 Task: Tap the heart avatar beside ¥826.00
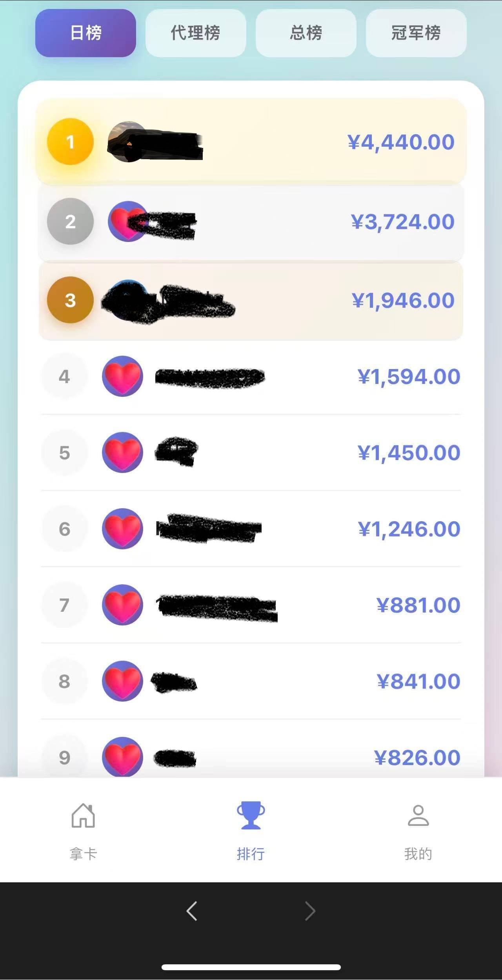122,757
